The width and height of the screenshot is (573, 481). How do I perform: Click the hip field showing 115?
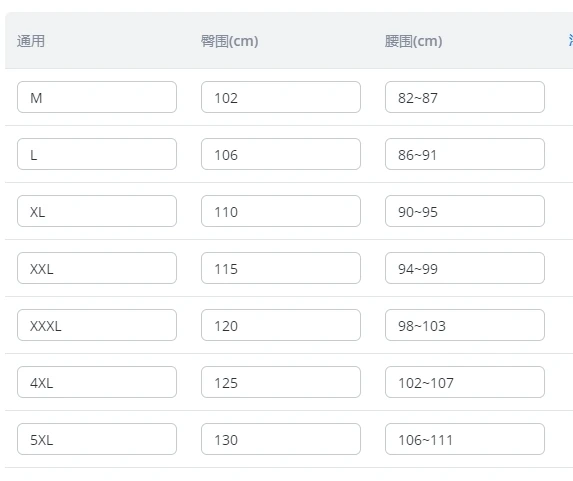pyautogui.click(x=281, y=268)
